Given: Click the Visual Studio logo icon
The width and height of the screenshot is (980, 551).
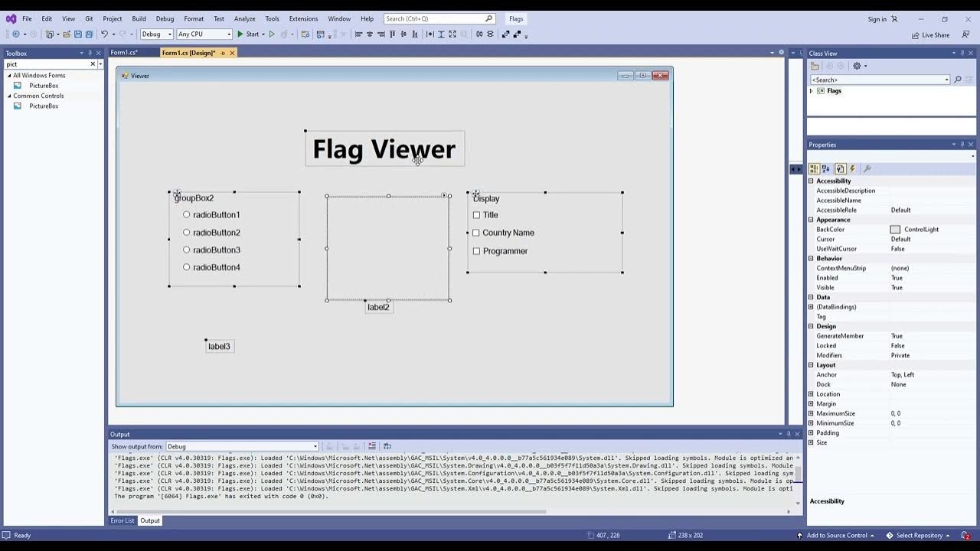Looking at the screenshot, I should (11, 18).
